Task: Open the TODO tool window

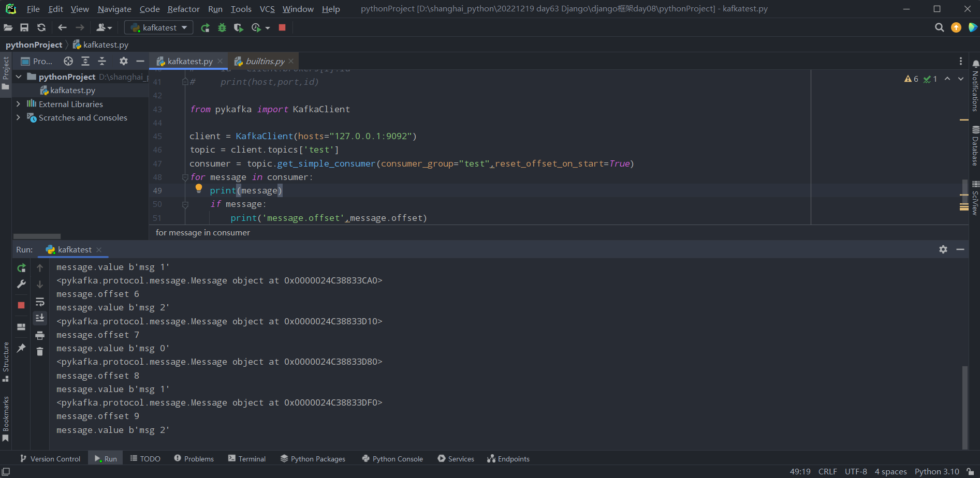Action: (x=145, y=459)
